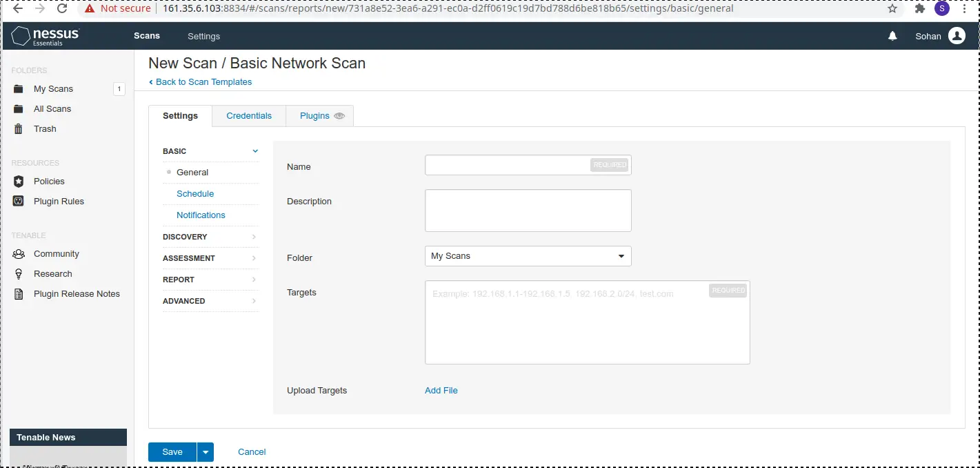Open Research lightbulb icon
980x468 pixels.
coord(19,274)
